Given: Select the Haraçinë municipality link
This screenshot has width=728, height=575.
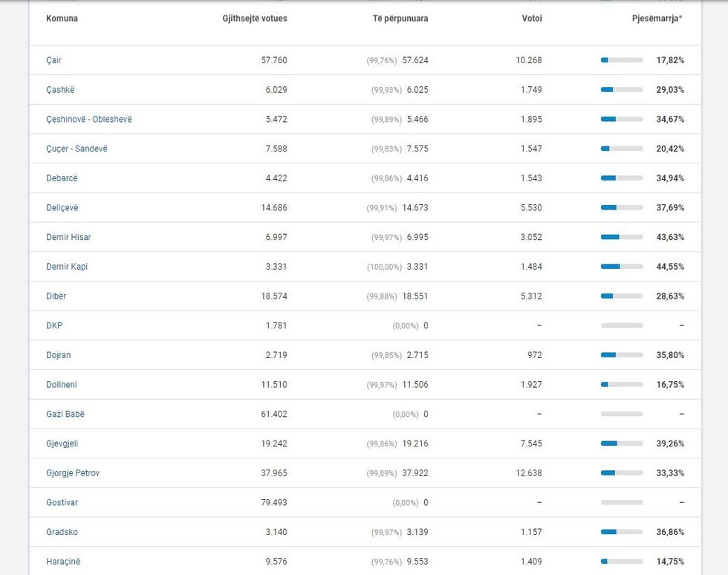Looking at the screenshot, I should tap(63, 562).
